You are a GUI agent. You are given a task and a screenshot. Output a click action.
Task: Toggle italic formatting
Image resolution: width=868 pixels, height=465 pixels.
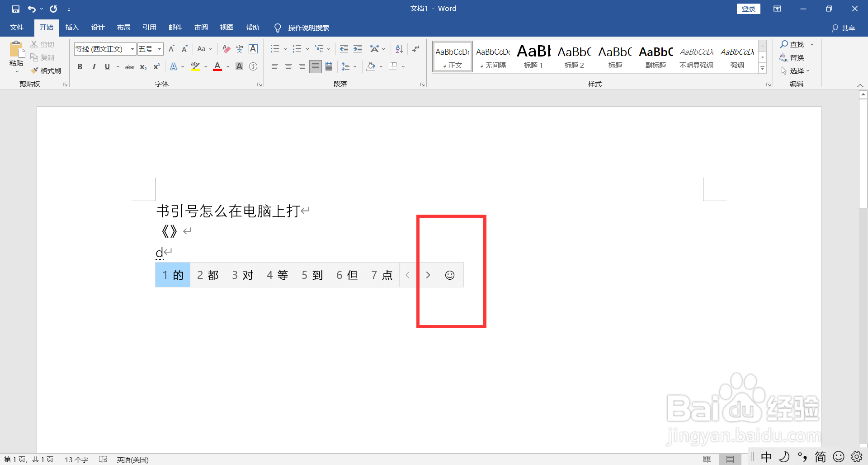click(x=94, y=67)
